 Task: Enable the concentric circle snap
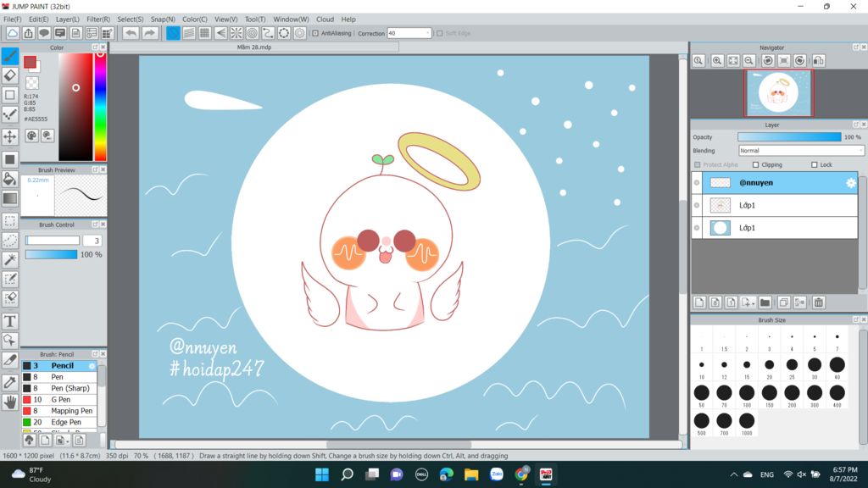[253, 33]
